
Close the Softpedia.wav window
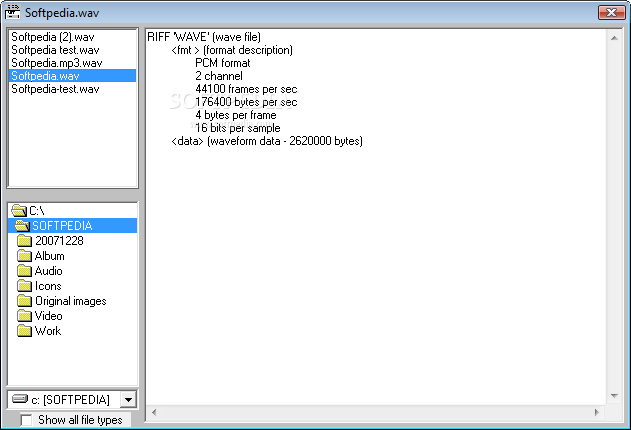pyautogui.click(x=611, y=12)
